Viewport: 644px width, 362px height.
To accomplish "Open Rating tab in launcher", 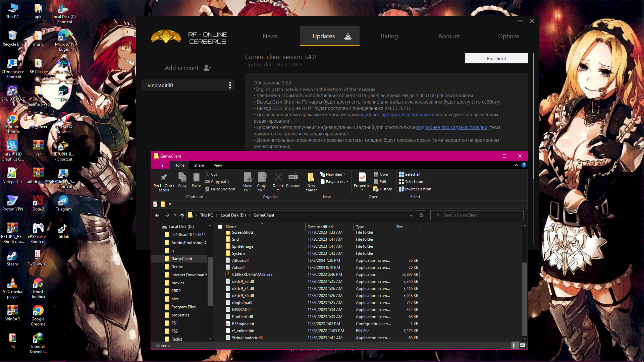I will pos(389,36).
